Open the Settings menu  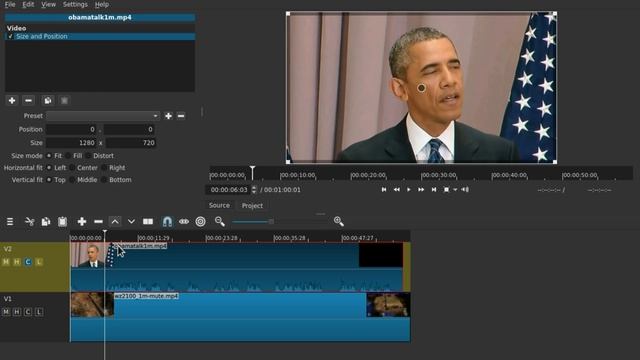coord(75,4)
